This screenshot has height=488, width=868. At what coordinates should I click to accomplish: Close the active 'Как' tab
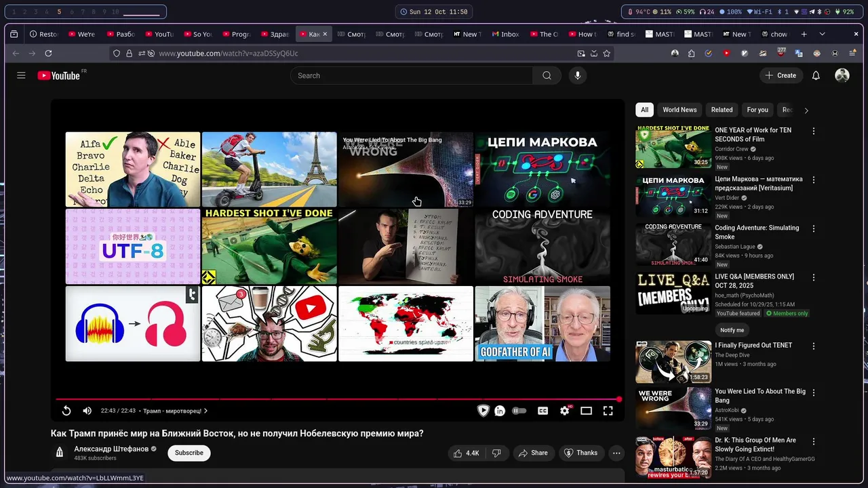(325, 34)
